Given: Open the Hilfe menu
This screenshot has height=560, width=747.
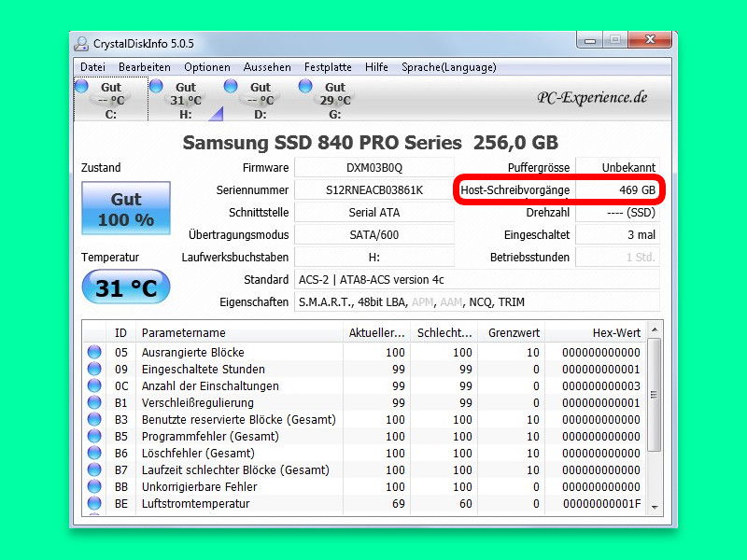Looking at the screenshot, I should pyautogui.click(x=376, y=67).
